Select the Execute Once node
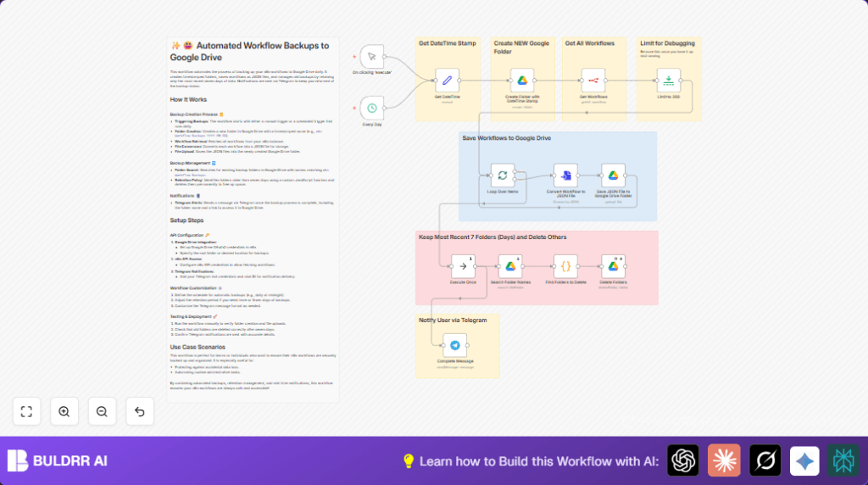Screen dimensions: 868x485 [463, 266]
